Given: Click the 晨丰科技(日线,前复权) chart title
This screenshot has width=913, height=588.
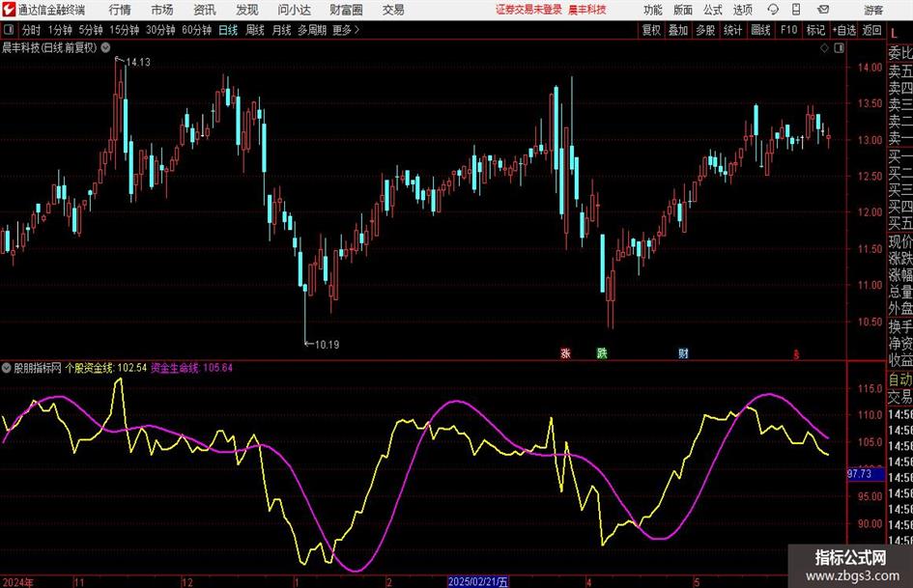Looking at the screenshot, I should coord(49,47).
